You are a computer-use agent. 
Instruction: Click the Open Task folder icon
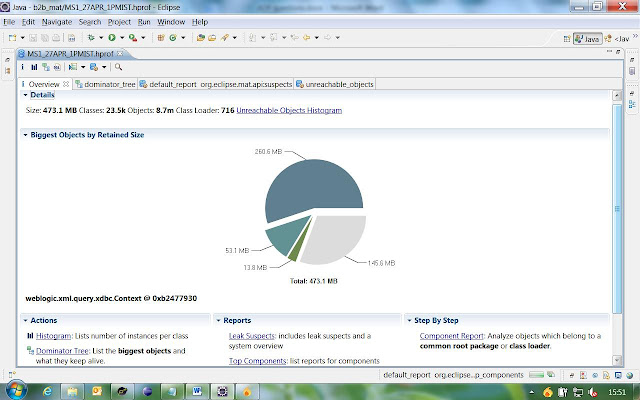(212, 38)
